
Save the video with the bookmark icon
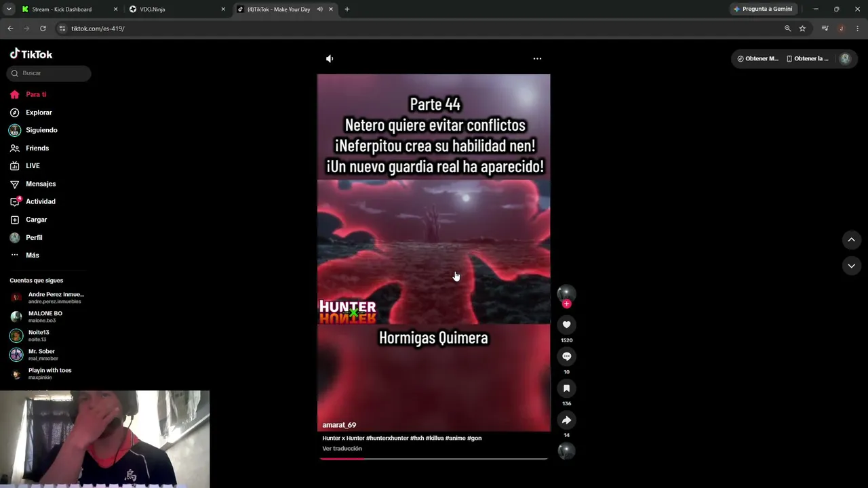[x=566, y=388]
